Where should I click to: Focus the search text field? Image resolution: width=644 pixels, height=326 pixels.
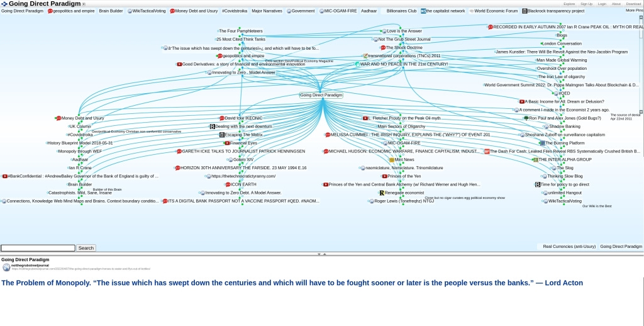(x=38, y=248)
